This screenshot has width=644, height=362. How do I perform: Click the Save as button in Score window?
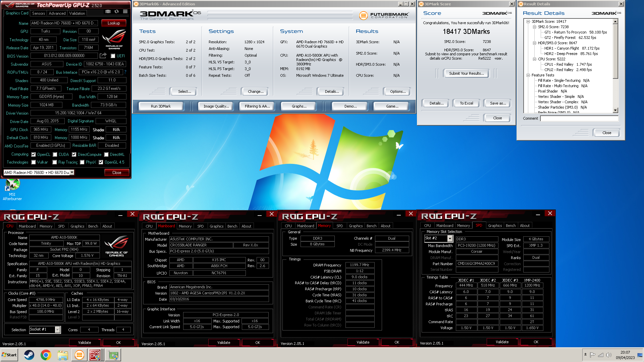(x=498, y=103)
